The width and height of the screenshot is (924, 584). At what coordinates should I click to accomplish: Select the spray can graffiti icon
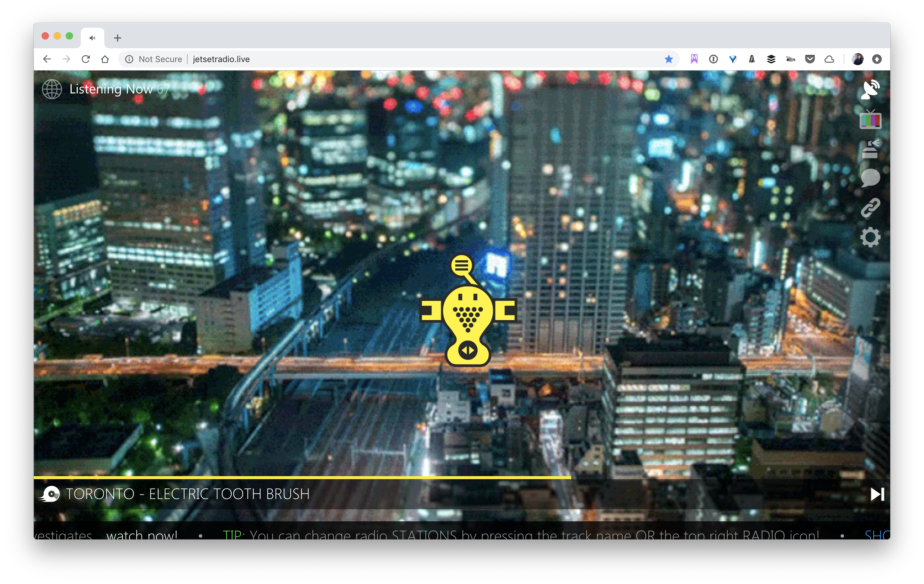point(870,149)
